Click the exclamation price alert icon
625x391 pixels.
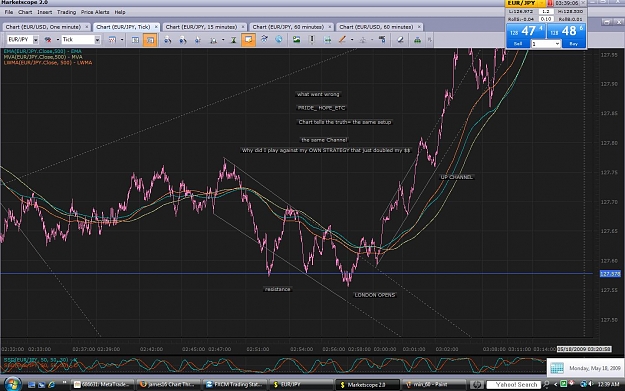[312, 39]
